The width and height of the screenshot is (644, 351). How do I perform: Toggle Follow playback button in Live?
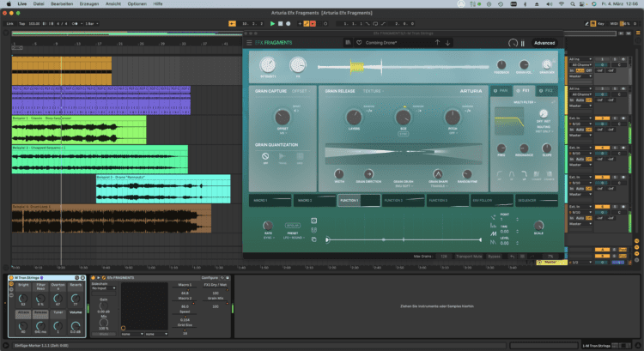point(232,24)
